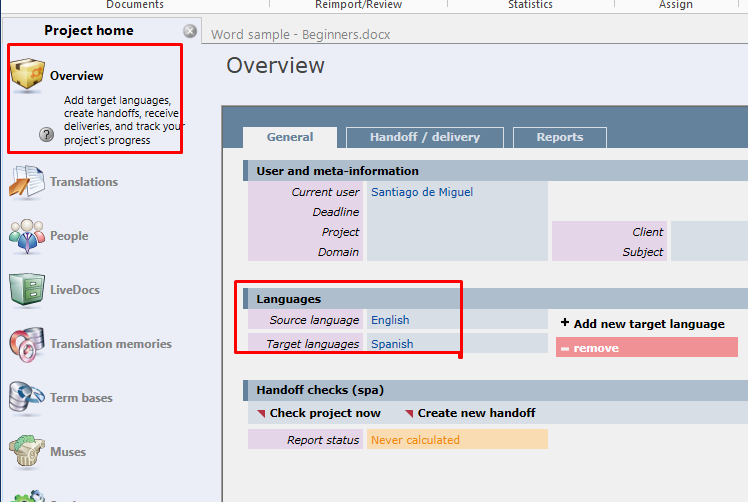748x502 pixels.
Task: Open the Translations pane icon
Action: [27, 183]
